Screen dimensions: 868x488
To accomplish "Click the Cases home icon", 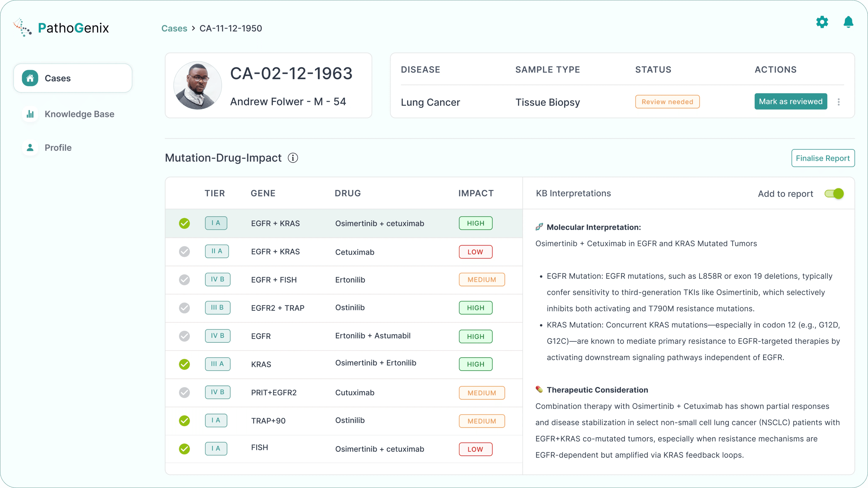I will (30, 78).
